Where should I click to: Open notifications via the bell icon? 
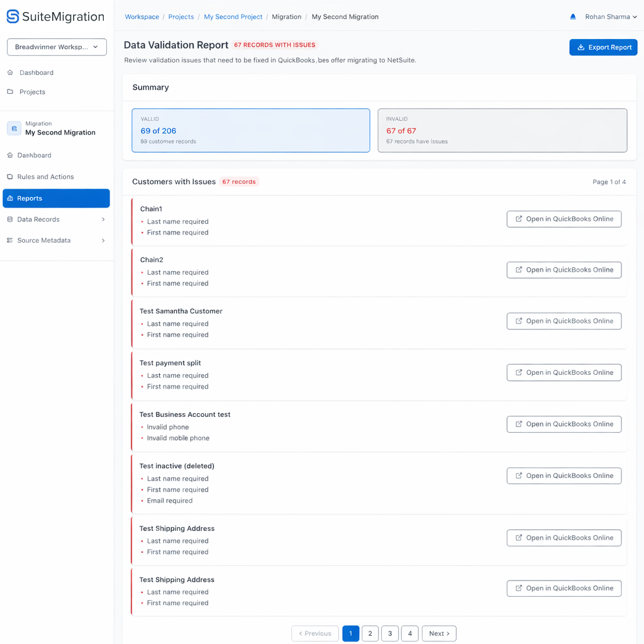pyautogui.click(x=572, y=17)
